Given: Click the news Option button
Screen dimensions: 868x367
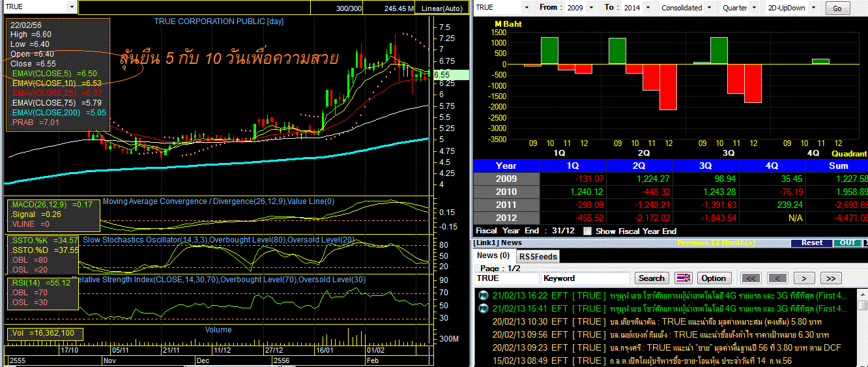Looking at the screenshot, I should (714, 278).
